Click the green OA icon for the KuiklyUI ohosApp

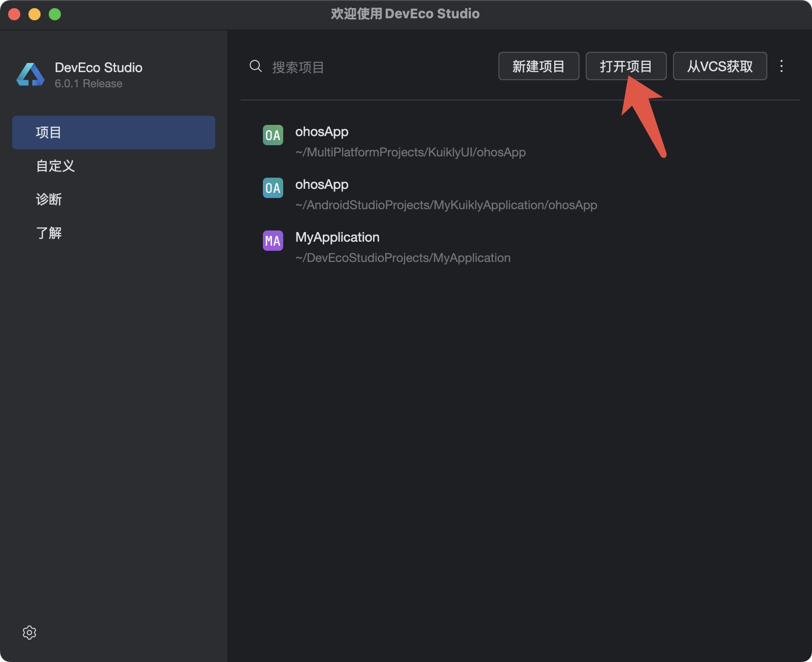pos(273,135)
